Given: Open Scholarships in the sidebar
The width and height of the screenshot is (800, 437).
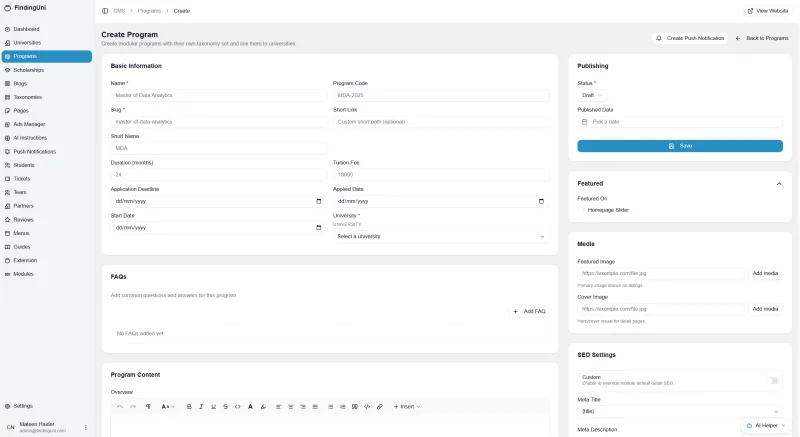Looking at the screenshot, I should tap(47, 70).
